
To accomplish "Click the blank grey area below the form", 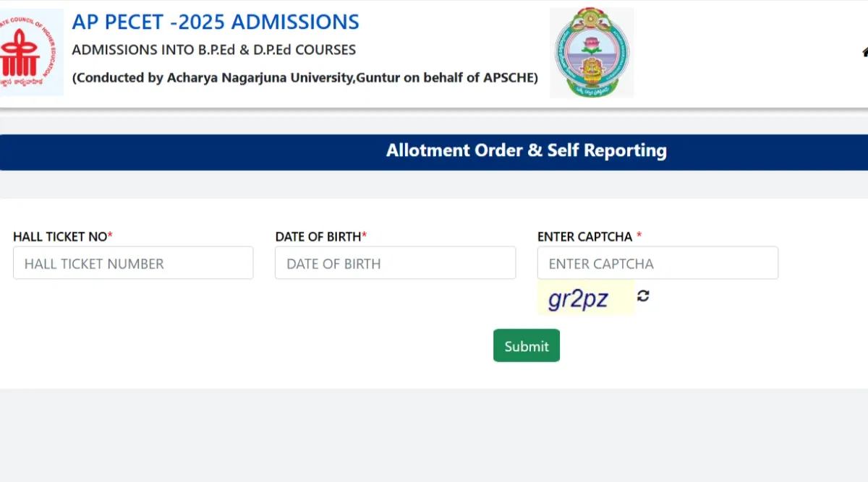I will pos(434,434).
